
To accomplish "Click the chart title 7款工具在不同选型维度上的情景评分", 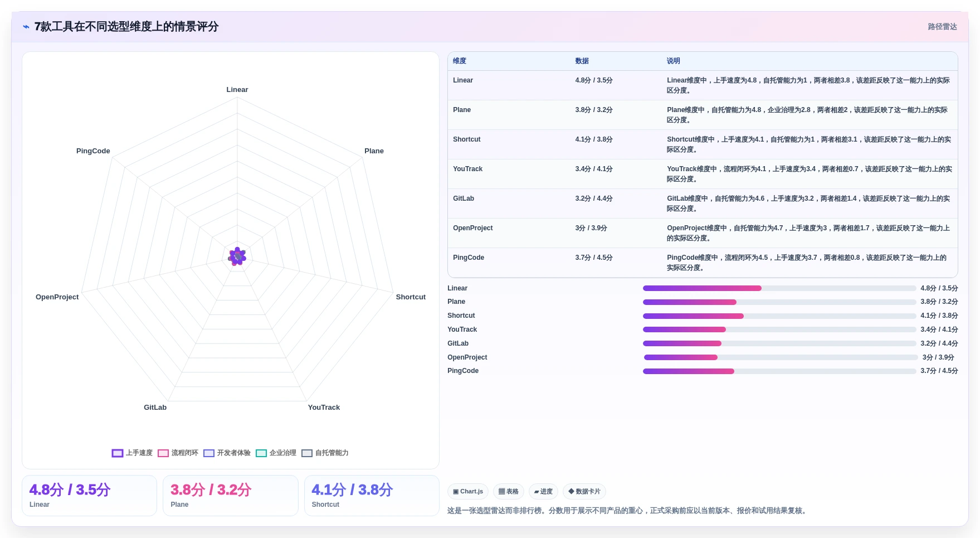I will pyautogui.click(x=126, y=27).
